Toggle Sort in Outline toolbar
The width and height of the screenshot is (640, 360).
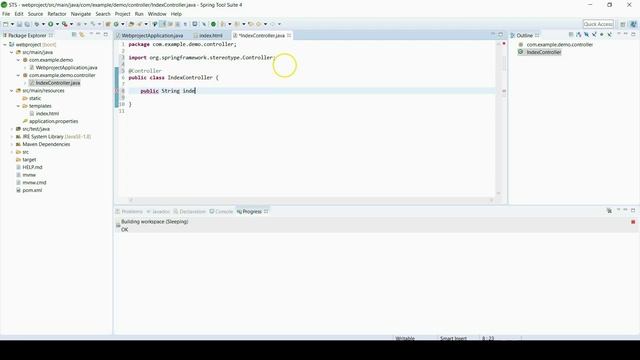pos(579,35)
